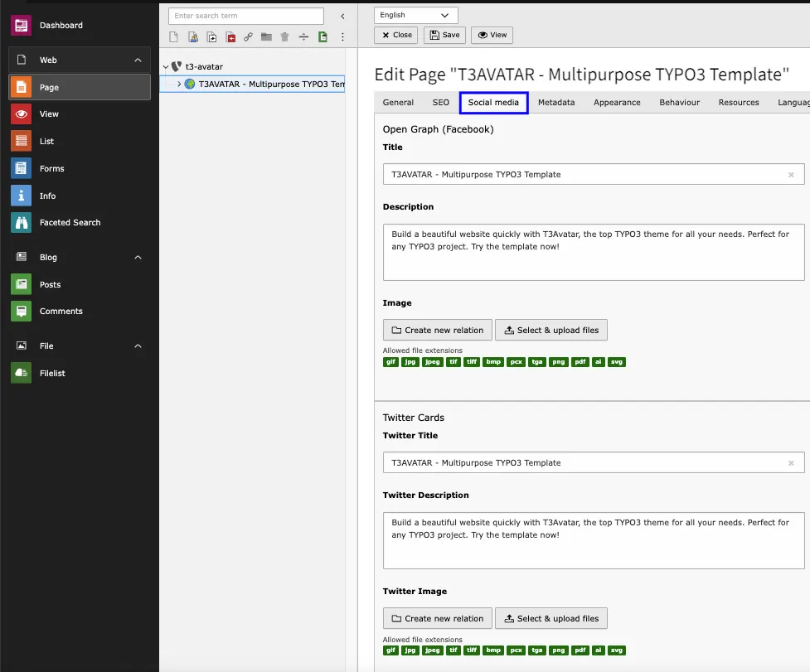Select the folder page type icon
This screenshot has height=672, width=810.
267,36
